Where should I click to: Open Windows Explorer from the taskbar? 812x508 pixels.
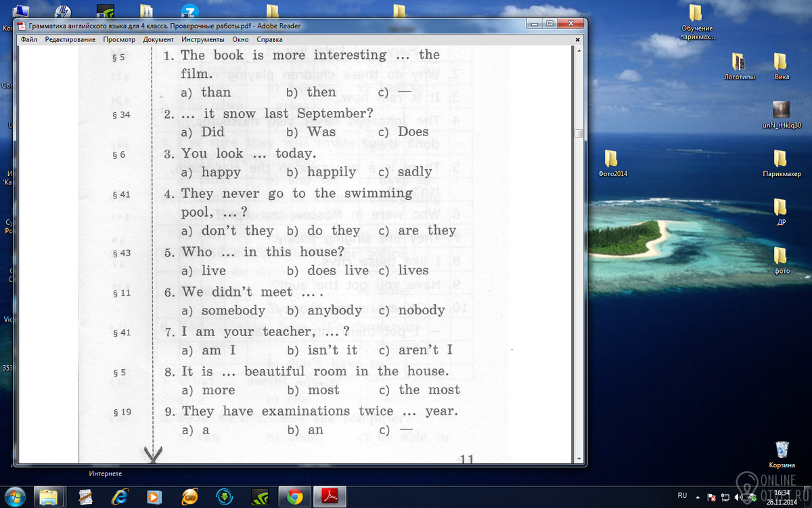[49, 496]
